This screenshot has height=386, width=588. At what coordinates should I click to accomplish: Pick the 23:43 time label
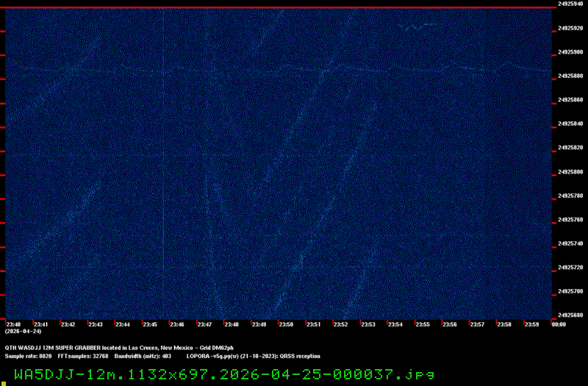(x=96, y=324)
